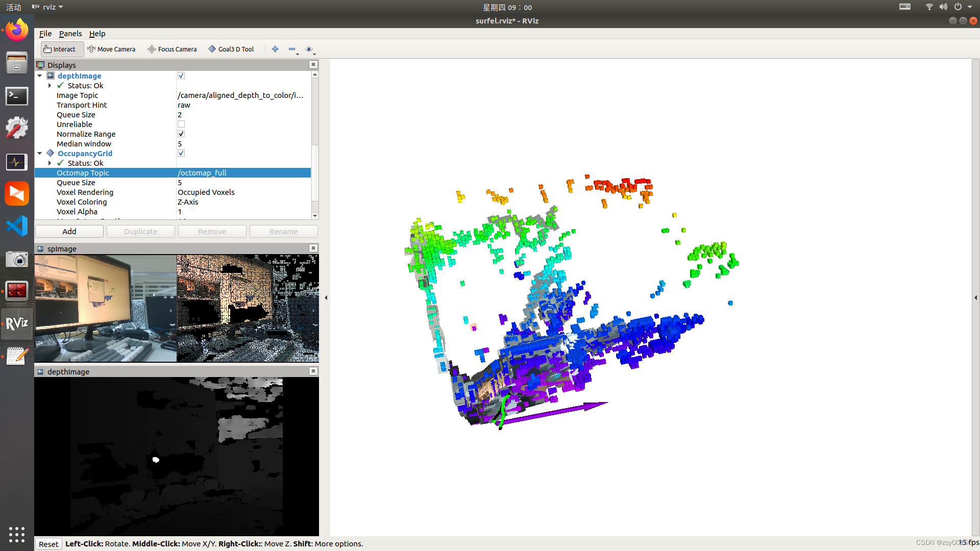The height and width of the screenshot is (551, 980).
Task: Click the Displays panel scroll down arrow
Action: [x=315, y=216]
